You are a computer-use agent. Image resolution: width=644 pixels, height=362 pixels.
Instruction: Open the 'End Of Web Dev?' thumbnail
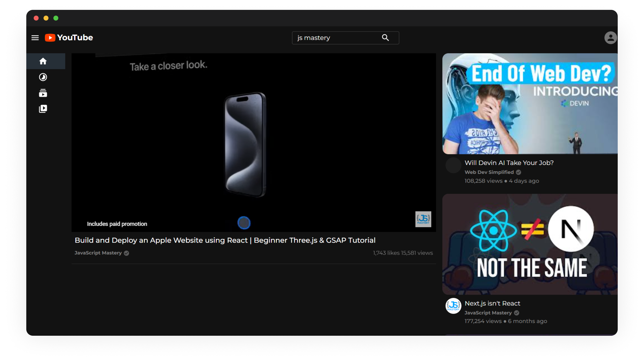pyautogui.click(x=530, y=104)
